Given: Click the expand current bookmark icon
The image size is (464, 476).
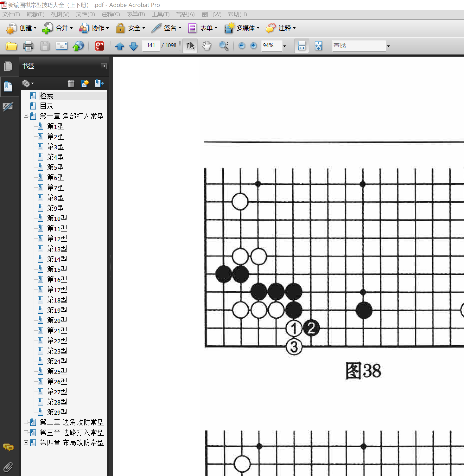Looking at the screenshot, I should click(x=99, y=84).
